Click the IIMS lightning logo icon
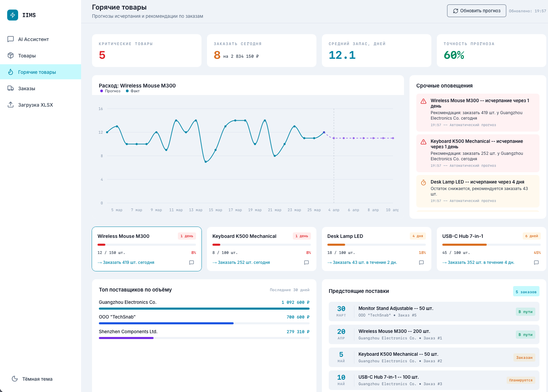Image resolution: width=548 pixels, height=392 pixels. click(13, 15)
